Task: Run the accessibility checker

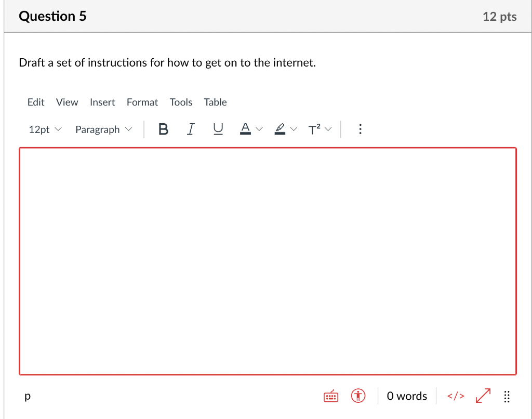Action: point(358,396)
